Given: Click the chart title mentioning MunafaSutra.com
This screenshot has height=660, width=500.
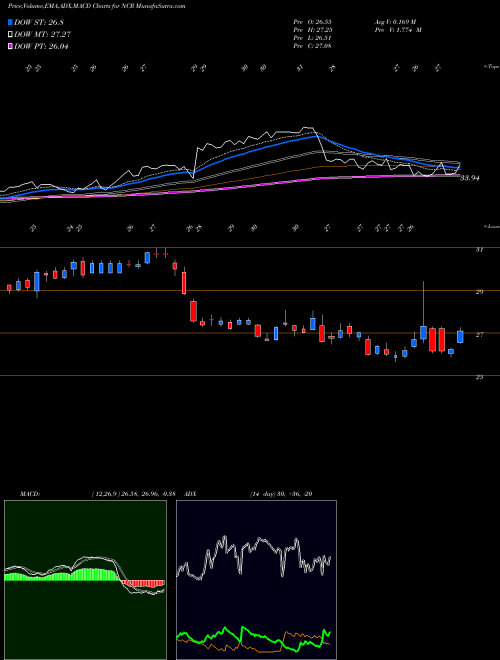Looking at the screenshot, I should pos(96,6).
